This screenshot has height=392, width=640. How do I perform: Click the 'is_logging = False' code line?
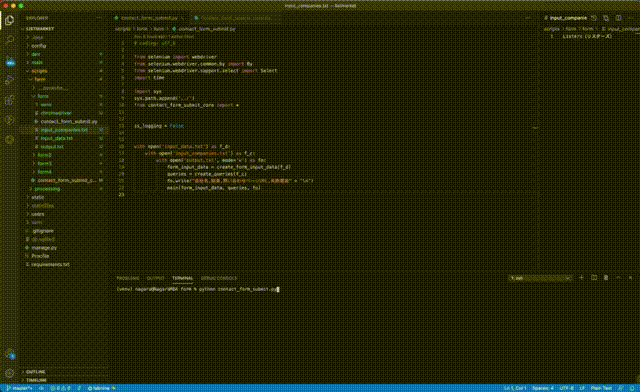point(159,126)
